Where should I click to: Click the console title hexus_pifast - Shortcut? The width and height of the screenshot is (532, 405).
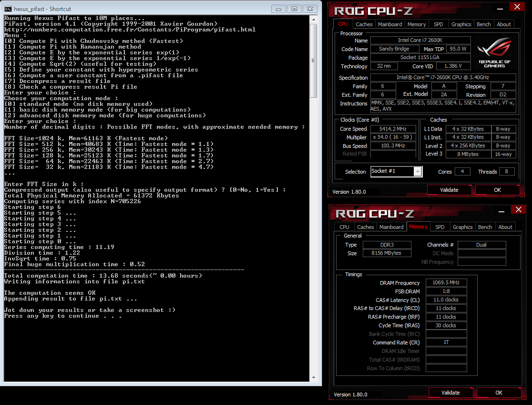click(x=42, y=9)
